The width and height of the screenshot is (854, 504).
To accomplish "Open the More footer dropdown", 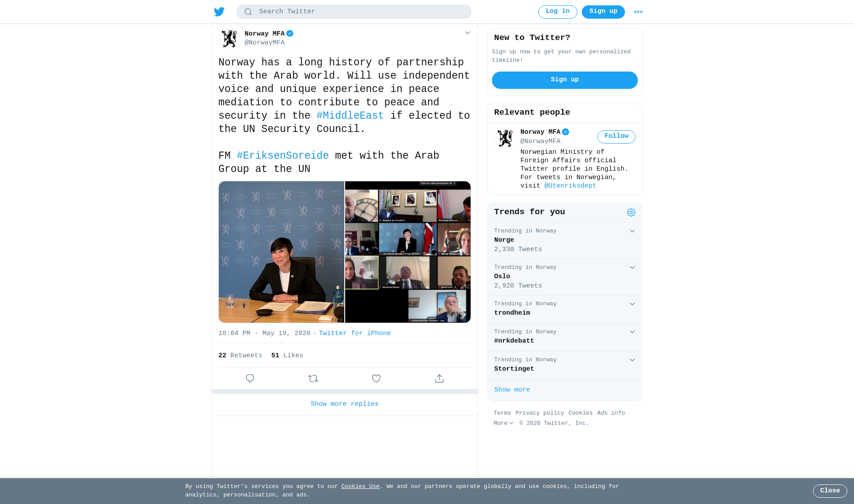I will tap(504, 424).
